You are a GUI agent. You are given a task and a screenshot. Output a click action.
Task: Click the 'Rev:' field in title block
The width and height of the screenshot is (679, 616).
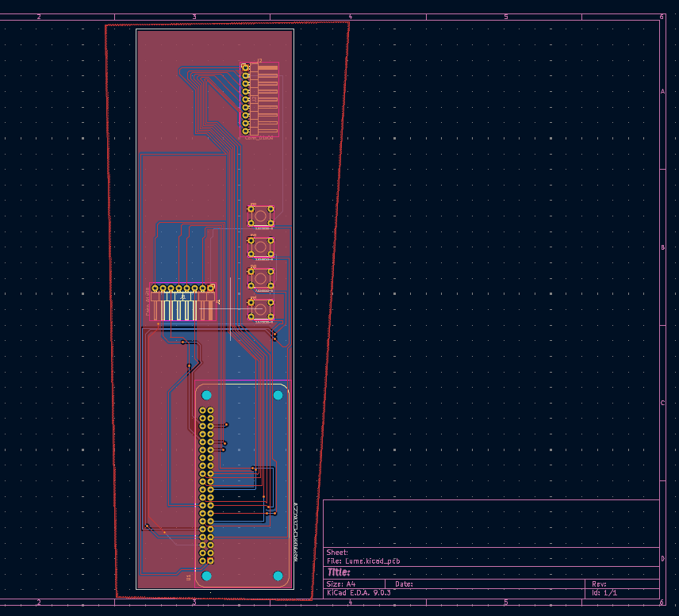click(599, 584)
